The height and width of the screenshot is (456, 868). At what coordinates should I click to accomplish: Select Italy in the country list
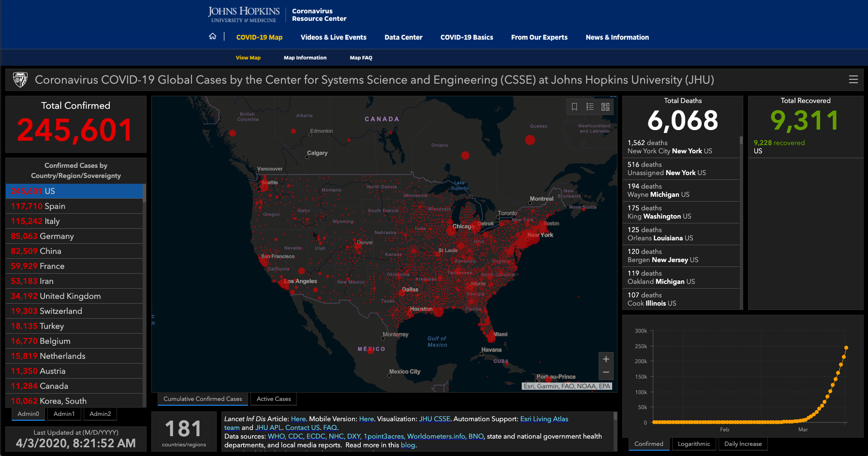click(74, 221)
